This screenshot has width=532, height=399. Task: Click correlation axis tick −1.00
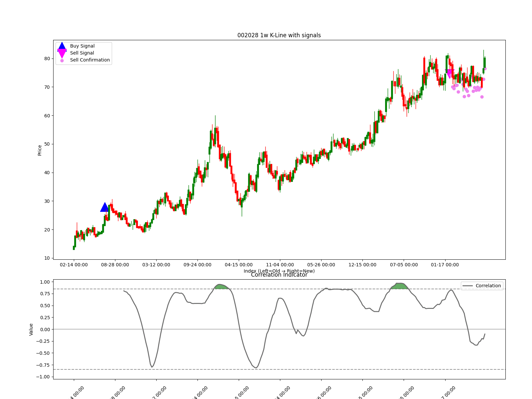[x=43, y=377]
